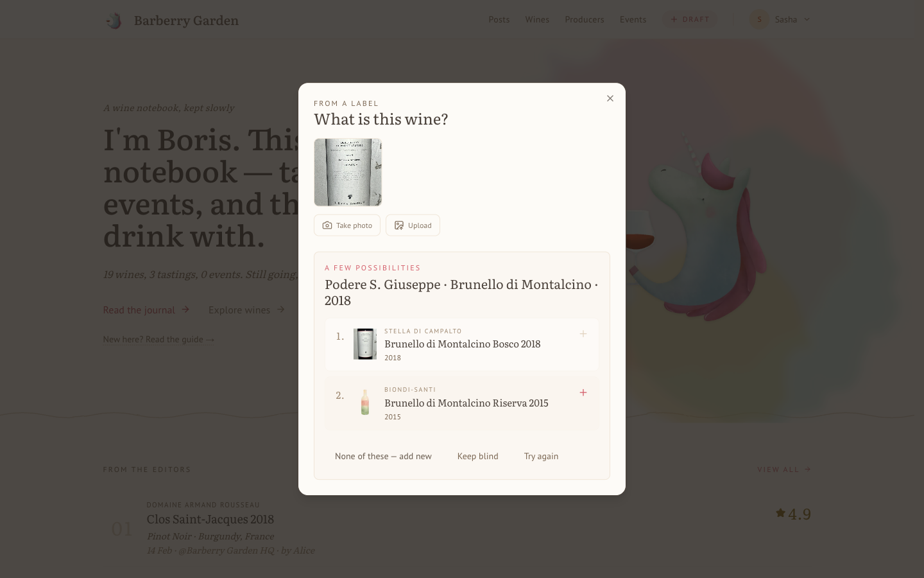The width and height of the screenshot is (924, 578).
Task: Click the camera icon in Take photo
Action: click(327, 225)
